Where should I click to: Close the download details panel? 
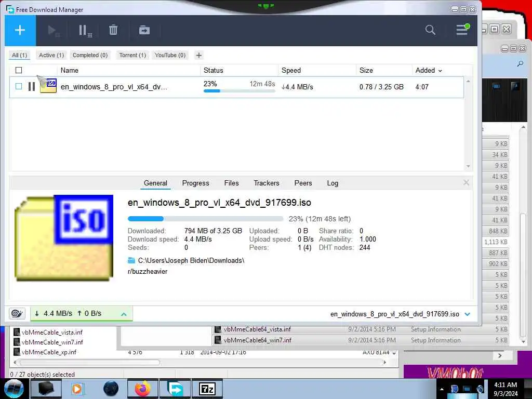466,183
